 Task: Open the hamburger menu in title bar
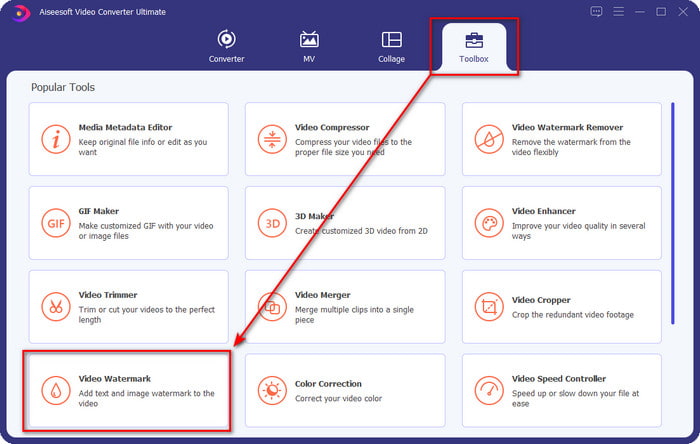618,12
